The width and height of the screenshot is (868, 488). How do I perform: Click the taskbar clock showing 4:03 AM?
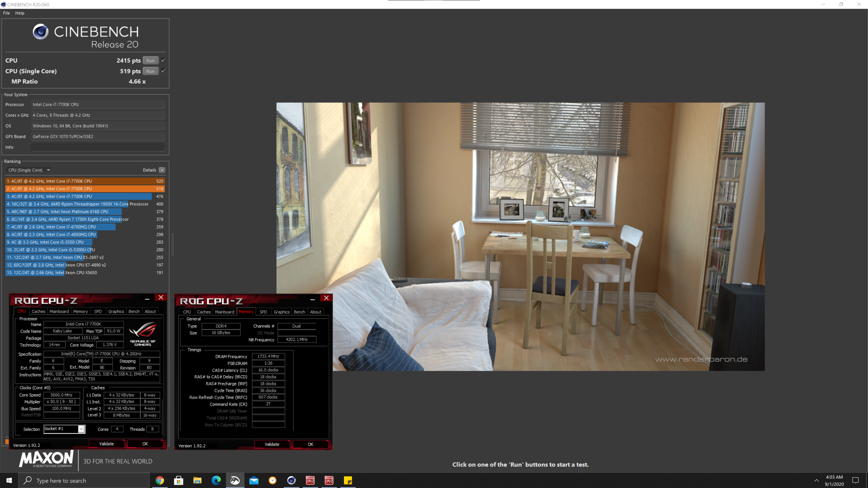tap(834, 481)
